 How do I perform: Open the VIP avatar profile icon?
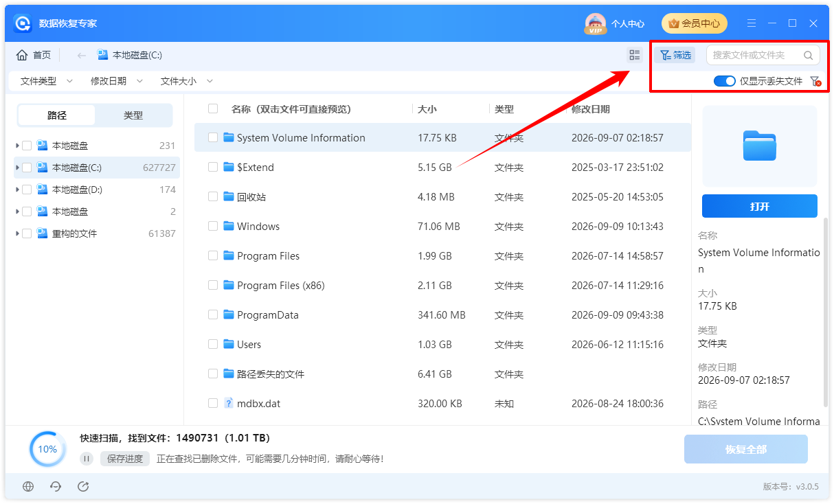click(x=596, y=23)
